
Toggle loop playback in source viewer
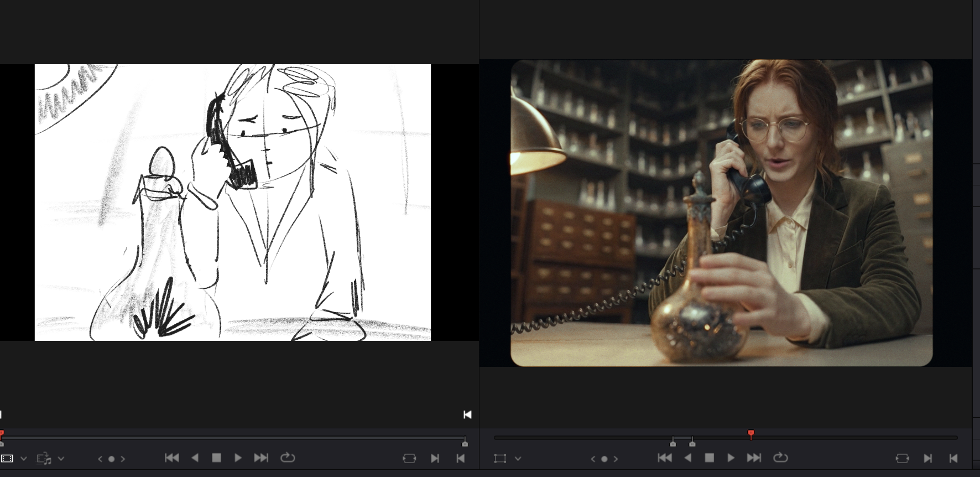point(288,458)
